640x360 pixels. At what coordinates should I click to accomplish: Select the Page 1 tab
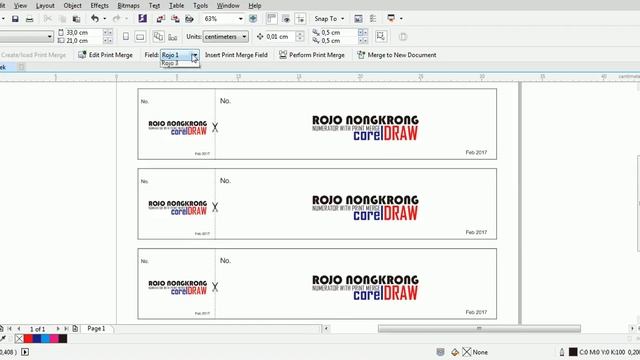coord(96,329)
